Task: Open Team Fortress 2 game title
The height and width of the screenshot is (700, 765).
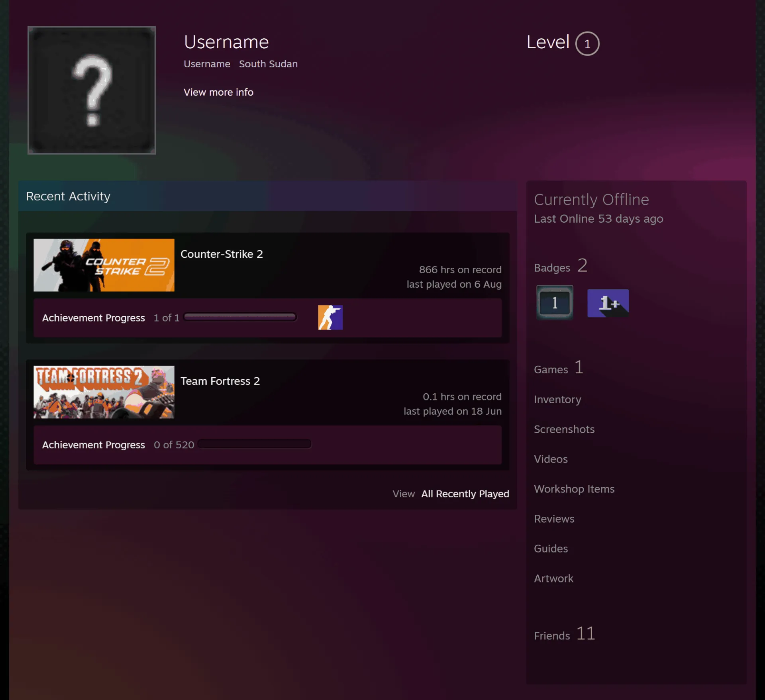Action: [x=220, y=381]
